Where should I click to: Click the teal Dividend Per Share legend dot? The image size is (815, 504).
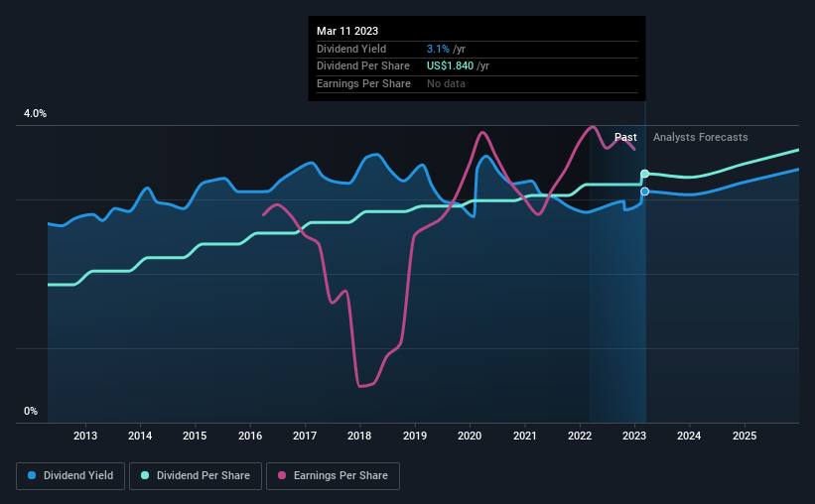coord(145,475)
